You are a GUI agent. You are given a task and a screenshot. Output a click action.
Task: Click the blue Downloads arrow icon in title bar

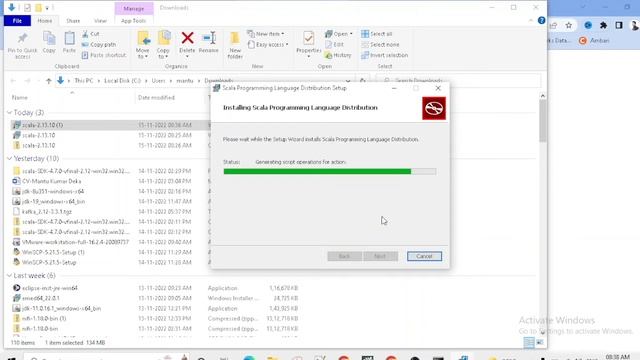pyautogui.click(x=11, y=7)
